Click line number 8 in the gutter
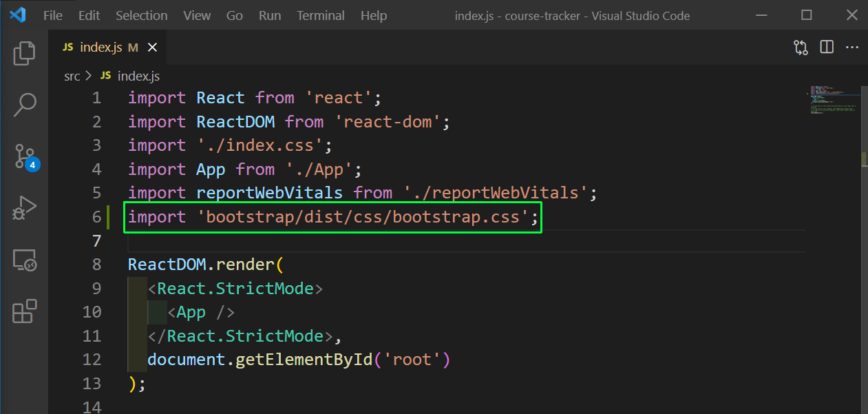868x414 pixels. [96, 265]
